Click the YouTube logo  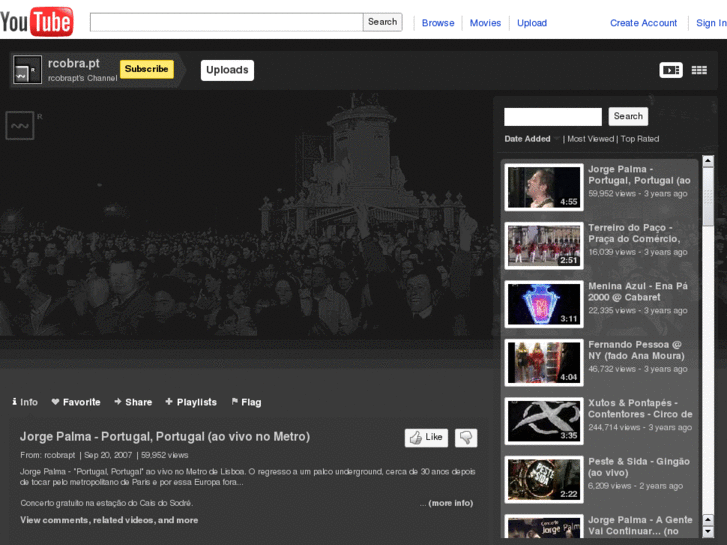tap(37, 21)
